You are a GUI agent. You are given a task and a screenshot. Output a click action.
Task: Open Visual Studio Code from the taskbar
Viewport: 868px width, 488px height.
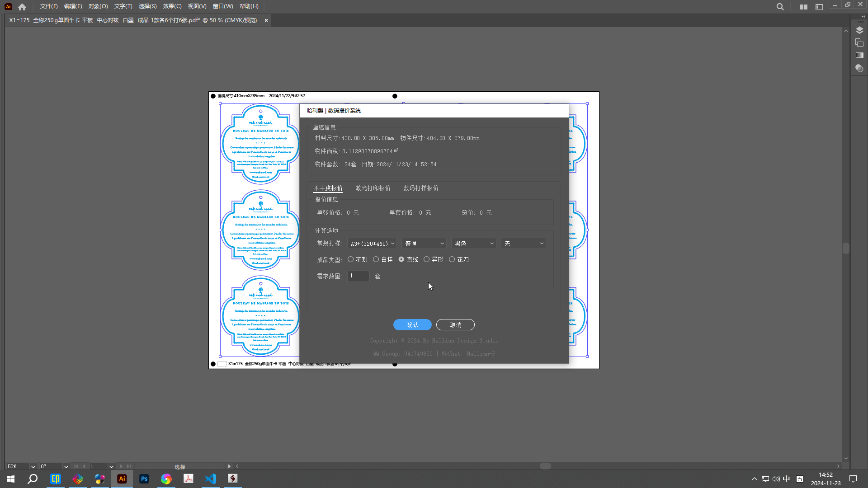point(211,479)
